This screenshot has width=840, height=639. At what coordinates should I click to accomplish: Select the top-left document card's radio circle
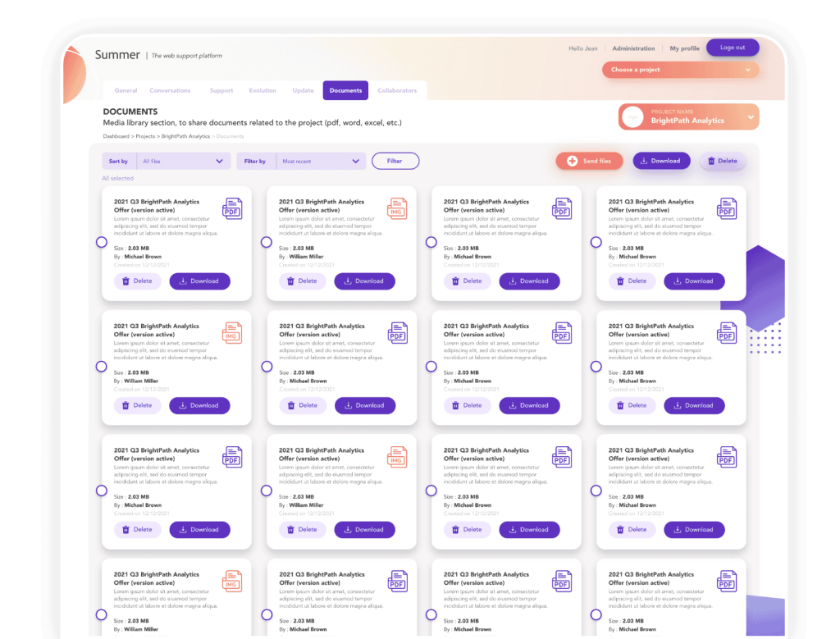102,242
